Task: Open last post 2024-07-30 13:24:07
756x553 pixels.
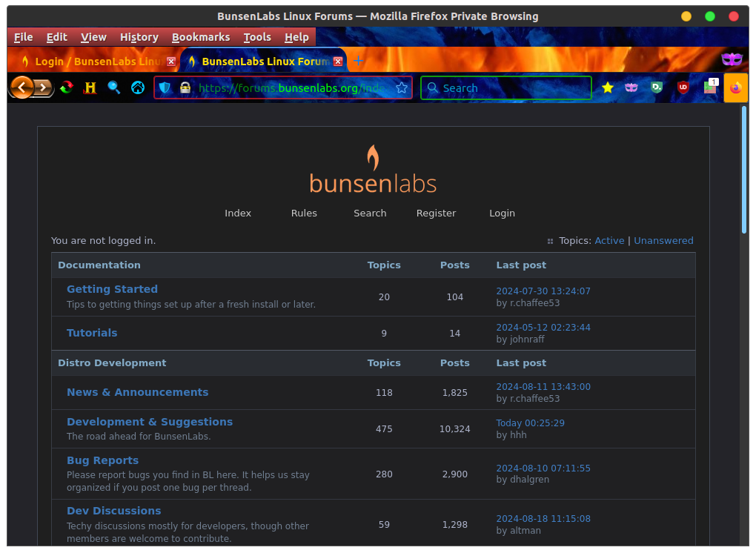Action: click(543, 291)
